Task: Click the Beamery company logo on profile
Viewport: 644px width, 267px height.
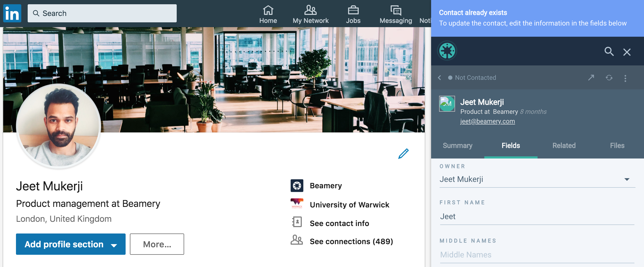Action: (x=297, y=186)
